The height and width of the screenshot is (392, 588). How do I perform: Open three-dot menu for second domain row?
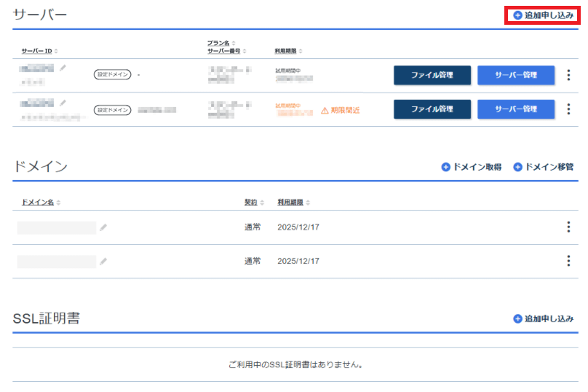[568, 261]
